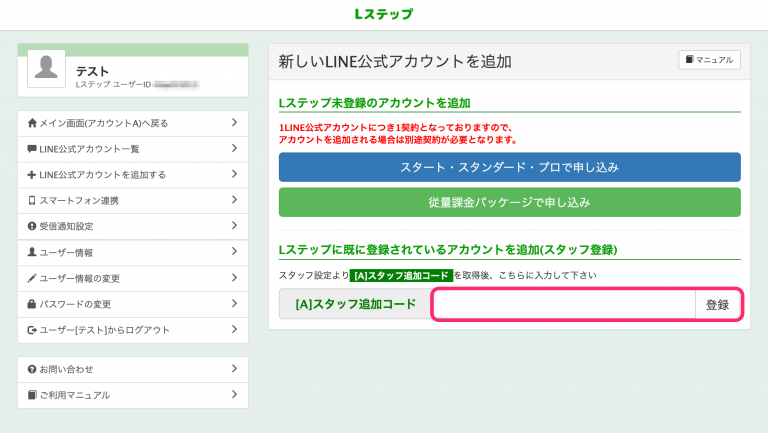Screen dimensions: 768x433
Task: Expand chevron on ログアウト row
Action: 234,329
